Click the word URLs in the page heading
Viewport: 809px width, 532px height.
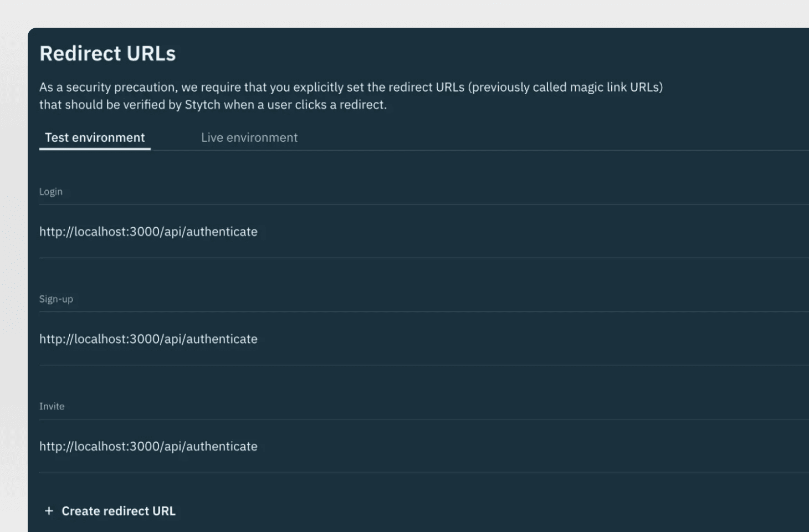[151, 54]
